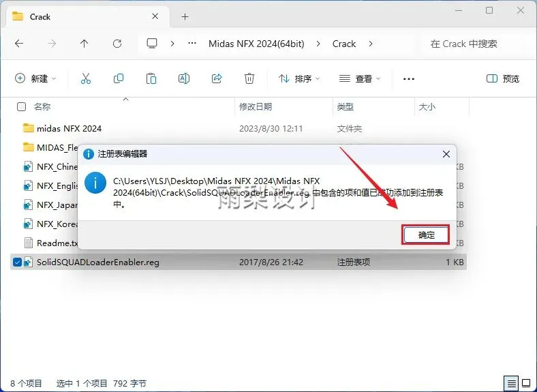Focus the 在 Crack 中搜索 search box
This screenshot has height=392, width=537.
pyautogui.click(x=476, y=44)
